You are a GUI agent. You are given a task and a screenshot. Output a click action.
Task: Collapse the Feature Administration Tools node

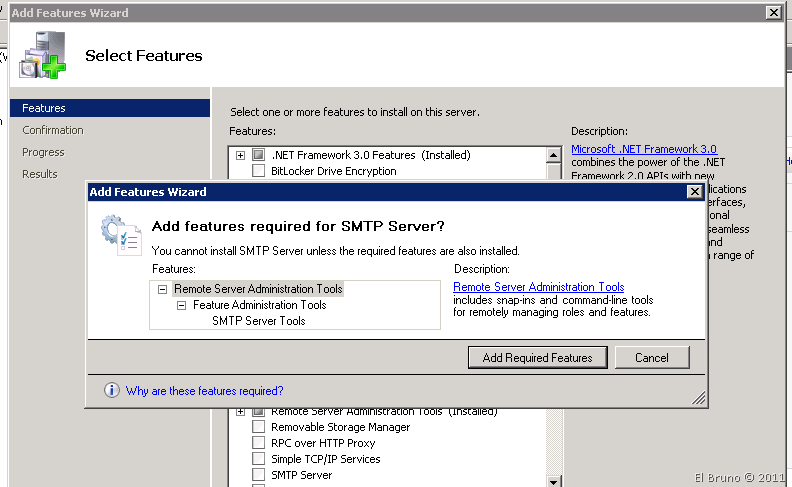click(x=182, y=305)
